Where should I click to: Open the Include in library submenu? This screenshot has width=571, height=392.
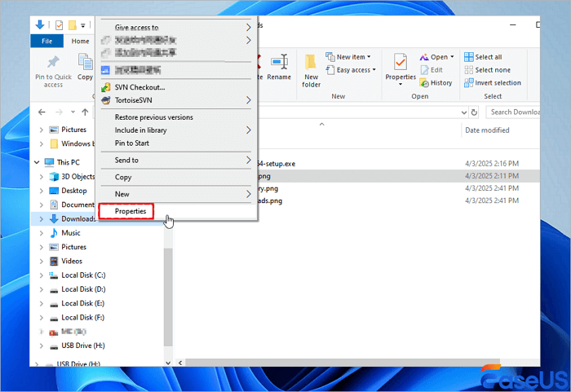(x=176, y=130)
